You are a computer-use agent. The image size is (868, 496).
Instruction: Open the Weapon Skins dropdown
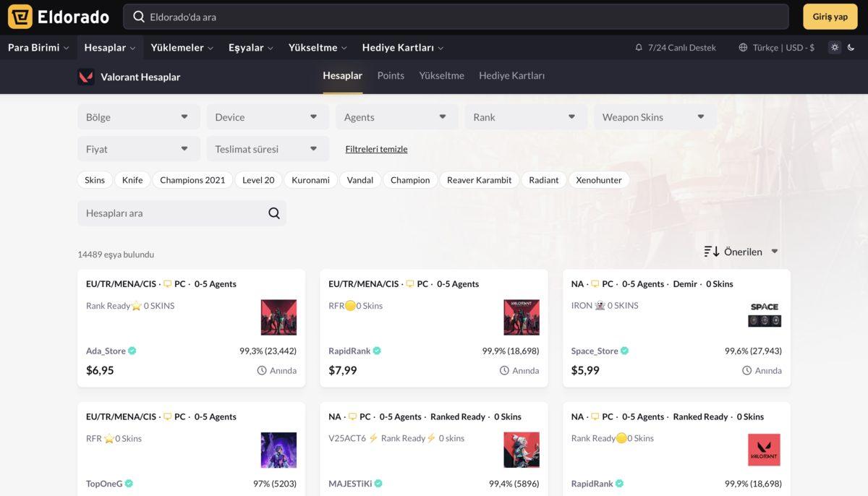(x=654, y=117)
